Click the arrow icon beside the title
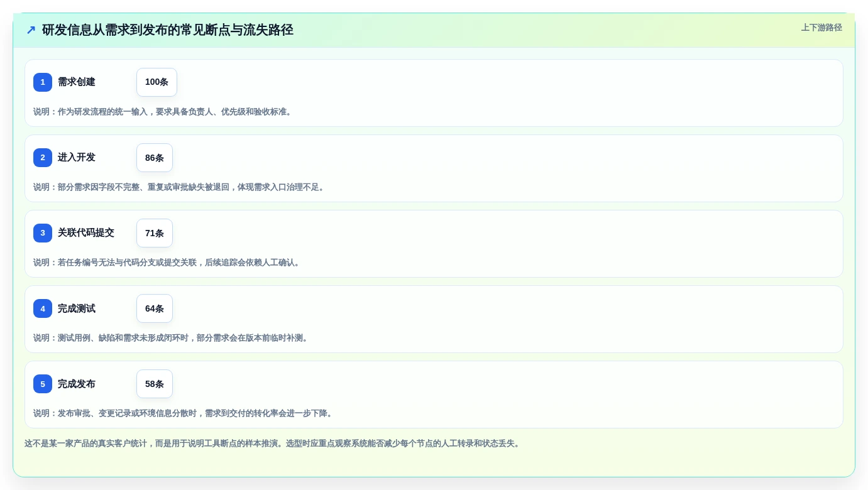This screenshot has width=868, height=490. pyautogui.click(x=31, y=30)
